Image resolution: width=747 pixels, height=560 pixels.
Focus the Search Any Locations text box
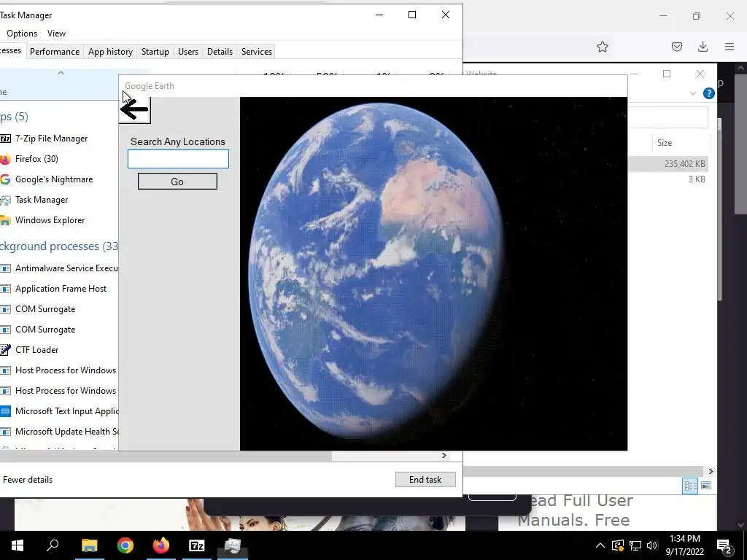[178, 159]
